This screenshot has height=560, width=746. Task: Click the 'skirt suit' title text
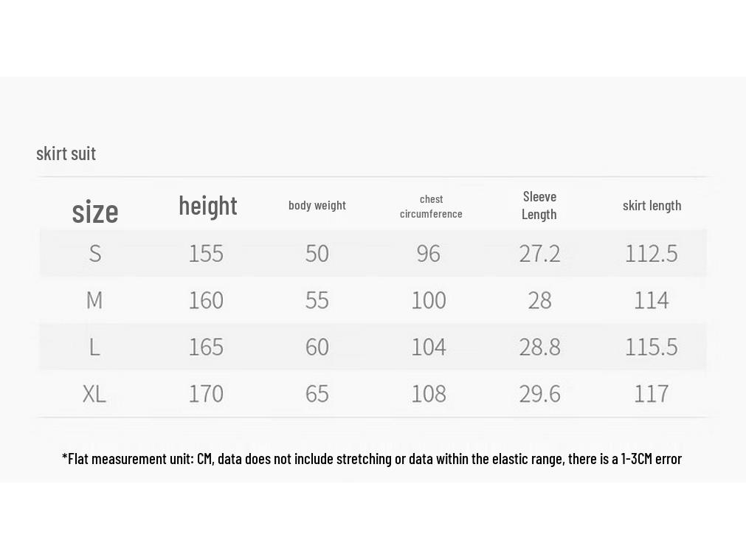66,153
